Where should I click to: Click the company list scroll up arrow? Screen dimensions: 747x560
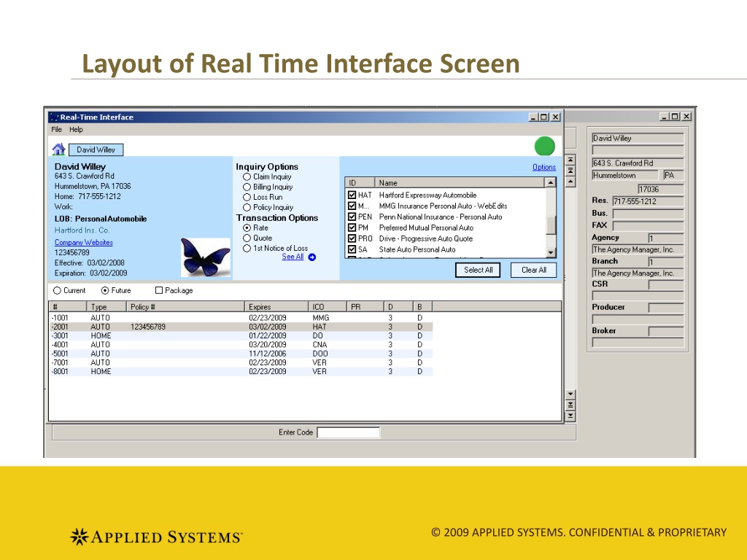click(551, 182)
